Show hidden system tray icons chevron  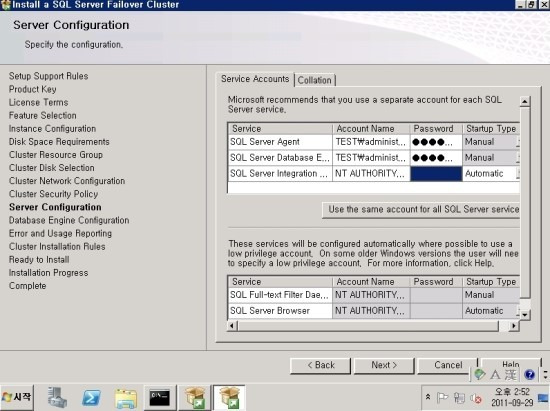click(428, 397)
